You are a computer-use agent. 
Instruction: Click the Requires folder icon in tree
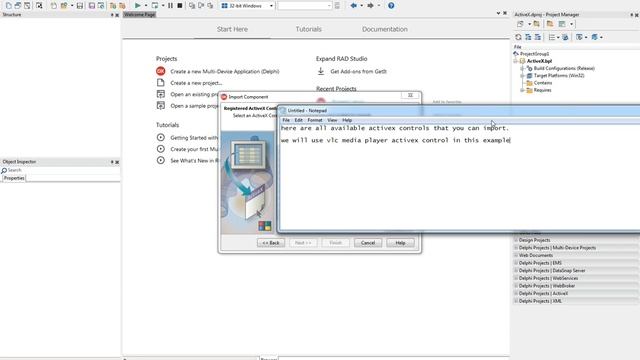pos(529,90)
